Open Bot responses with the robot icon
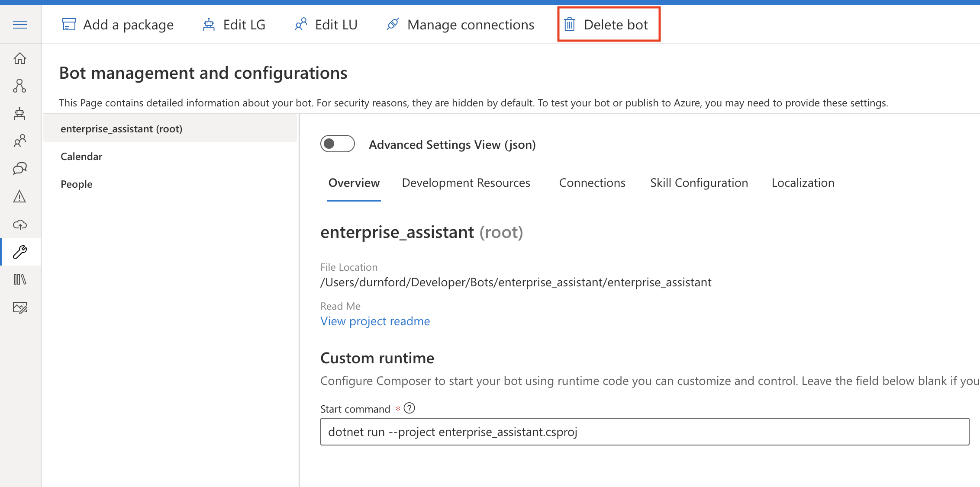980x487 pixels. click(19, 113)
